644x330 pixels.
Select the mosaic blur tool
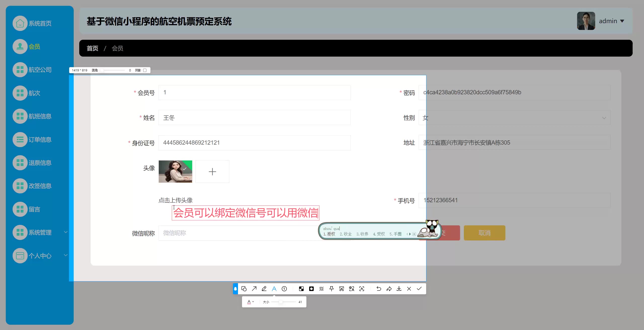point(301,289)
